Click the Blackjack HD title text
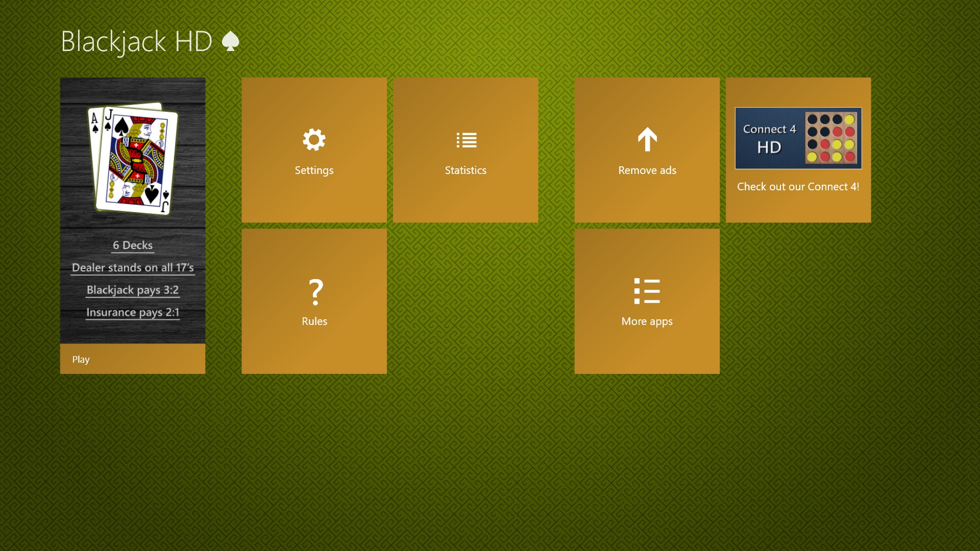 point(136,41)
